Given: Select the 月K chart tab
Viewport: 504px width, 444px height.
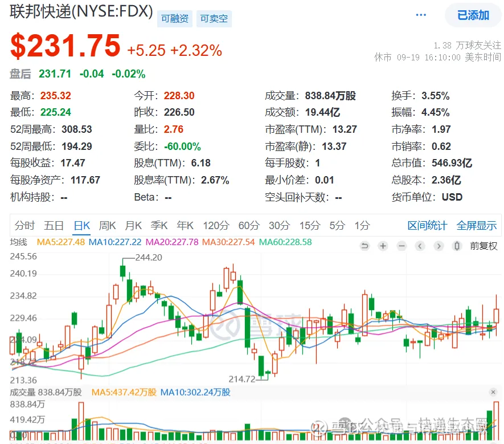Looking at the screenshot, I should click(x=133, y=226).
